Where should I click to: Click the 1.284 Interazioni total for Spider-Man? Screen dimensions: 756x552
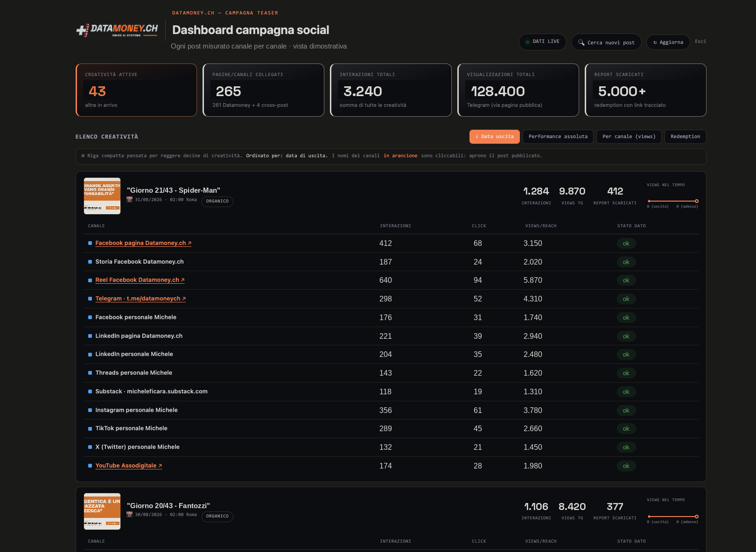(536, 191)
